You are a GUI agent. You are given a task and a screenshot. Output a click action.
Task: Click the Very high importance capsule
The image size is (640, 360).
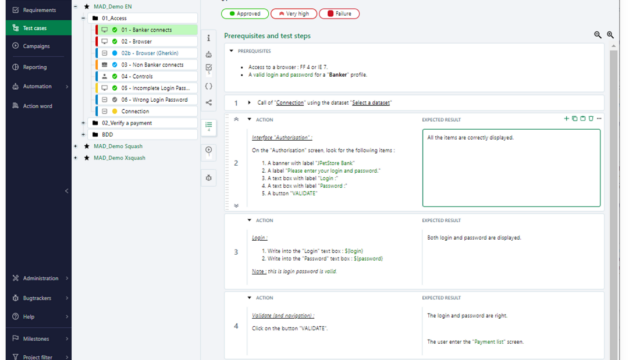pyautogui.click(x=293, y=13)
